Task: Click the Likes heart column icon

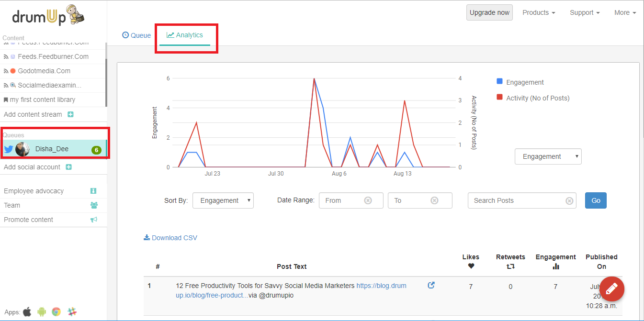Action: [x=471, y=266]
